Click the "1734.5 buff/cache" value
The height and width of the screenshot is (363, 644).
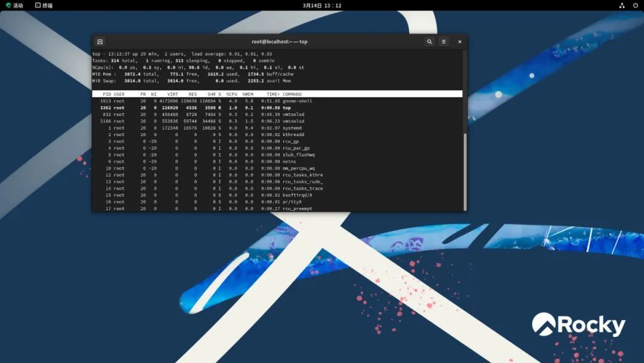[x=270, y=74]
